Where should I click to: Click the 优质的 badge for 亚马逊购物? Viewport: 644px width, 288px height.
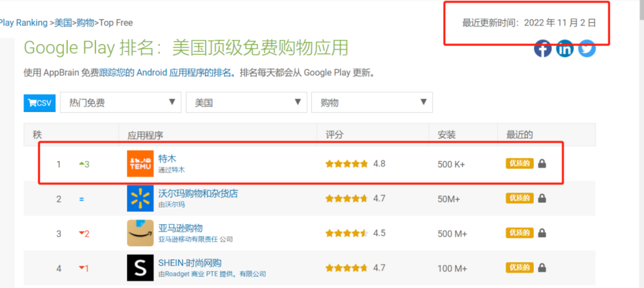(520, 233)
